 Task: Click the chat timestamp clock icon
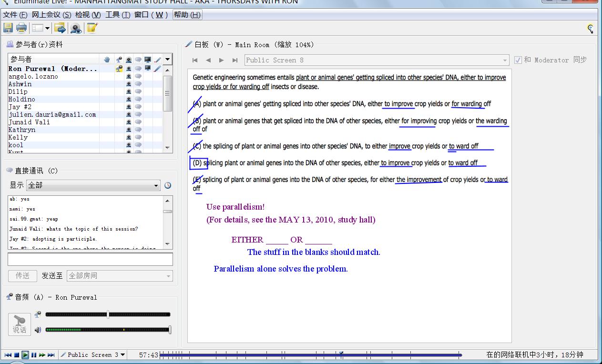pyautogui.click(x=168, y=185)
